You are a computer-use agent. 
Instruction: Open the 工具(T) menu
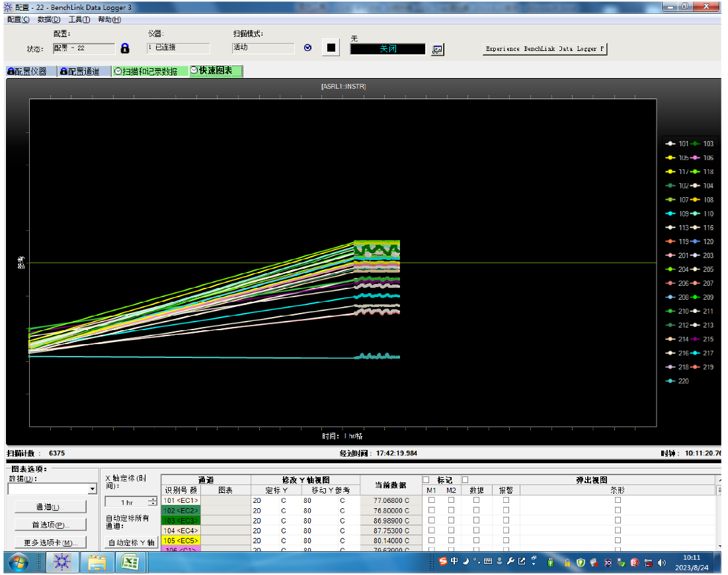click(x=79, y=19)
